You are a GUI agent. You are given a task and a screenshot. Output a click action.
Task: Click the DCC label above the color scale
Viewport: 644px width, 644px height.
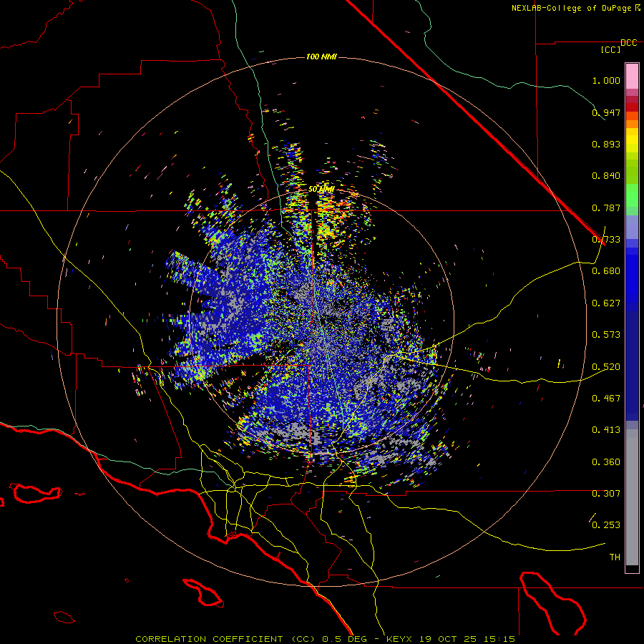point(628,43)
